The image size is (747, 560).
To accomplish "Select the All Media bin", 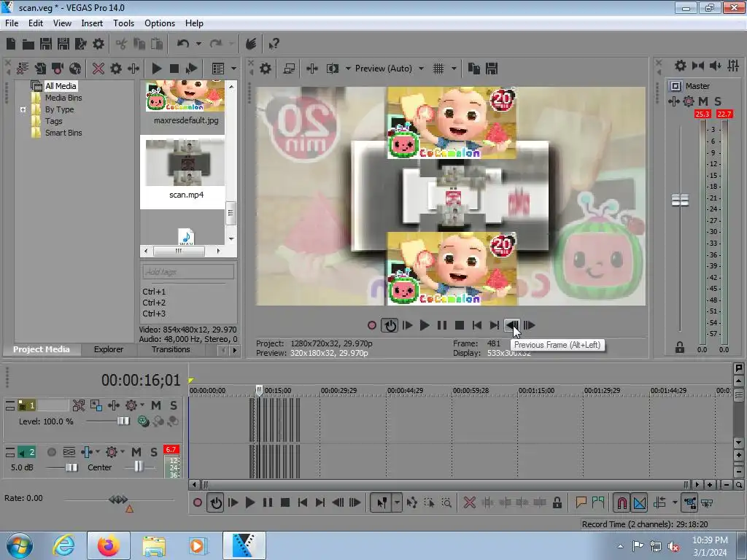I will [x=61, y=86].
